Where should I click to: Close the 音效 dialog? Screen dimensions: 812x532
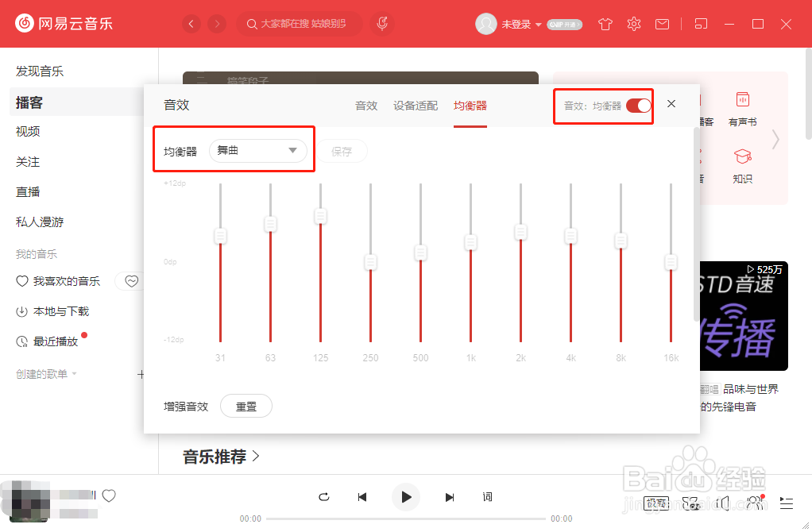tap(671, 104)
